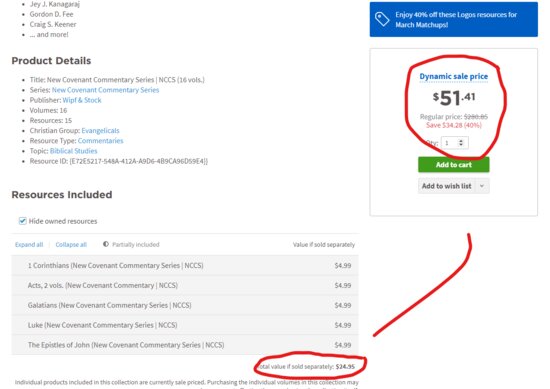The width and height of the screenshot is (550, 389).
Task: Select the Epistles of John row
Action: (185, 345)
